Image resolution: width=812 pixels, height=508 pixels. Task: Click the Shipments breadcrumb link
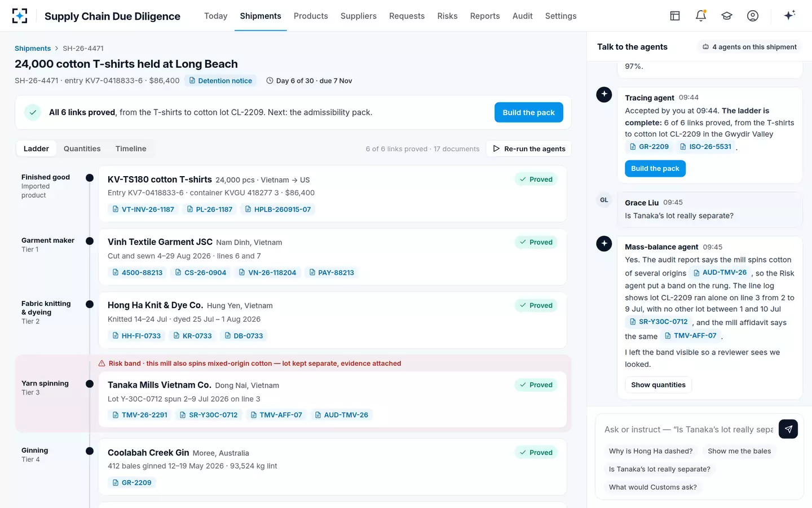tap(33, 49)
